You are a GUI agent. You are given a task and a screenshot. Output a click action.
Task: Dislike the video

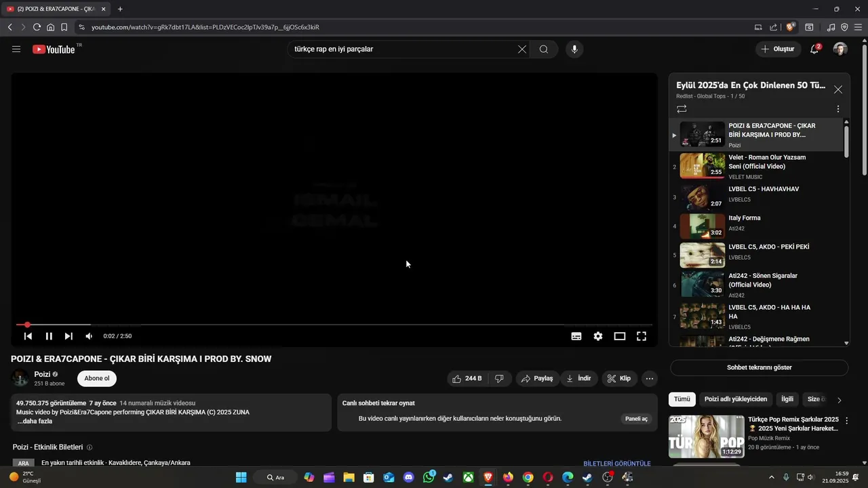(500, 378)
